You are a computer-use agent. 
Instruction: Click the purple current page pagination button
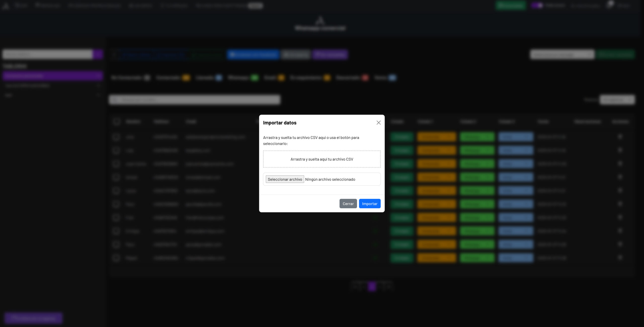pyautogui.click(x=372, y=287)
